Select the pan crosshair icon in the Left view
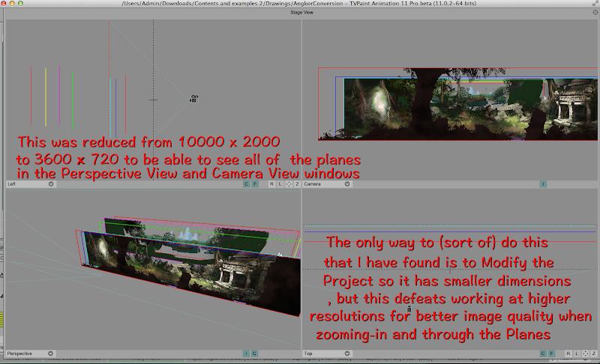Viewport: 600px width, 364px height. [x=289, y=184]
